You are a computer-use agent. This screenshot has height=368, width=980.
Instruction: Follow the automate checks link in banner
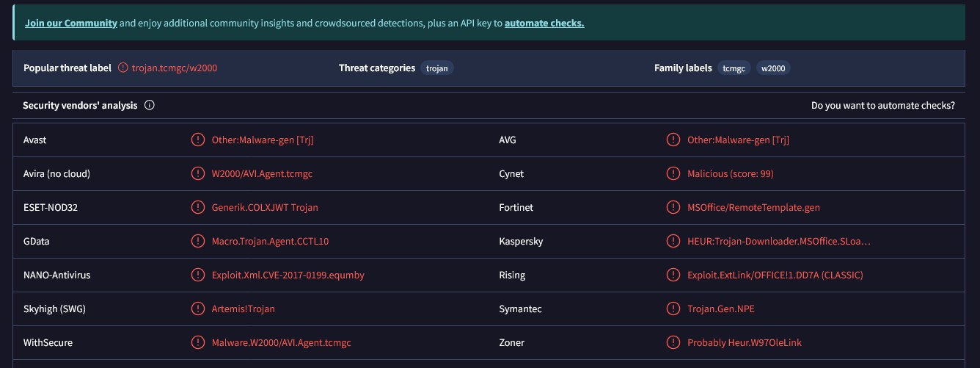tap(544, 23)
